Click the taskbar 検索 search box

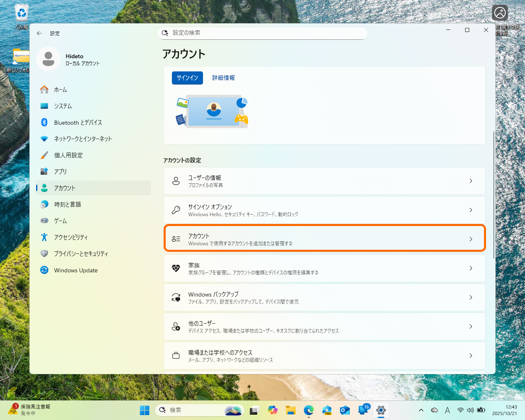click(x=200, y=410)
